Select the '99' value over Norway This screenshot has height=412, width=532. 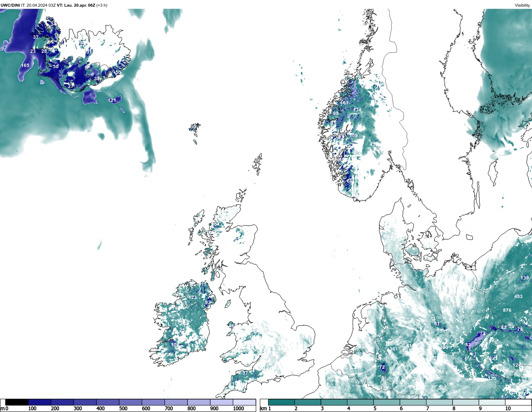336,113
